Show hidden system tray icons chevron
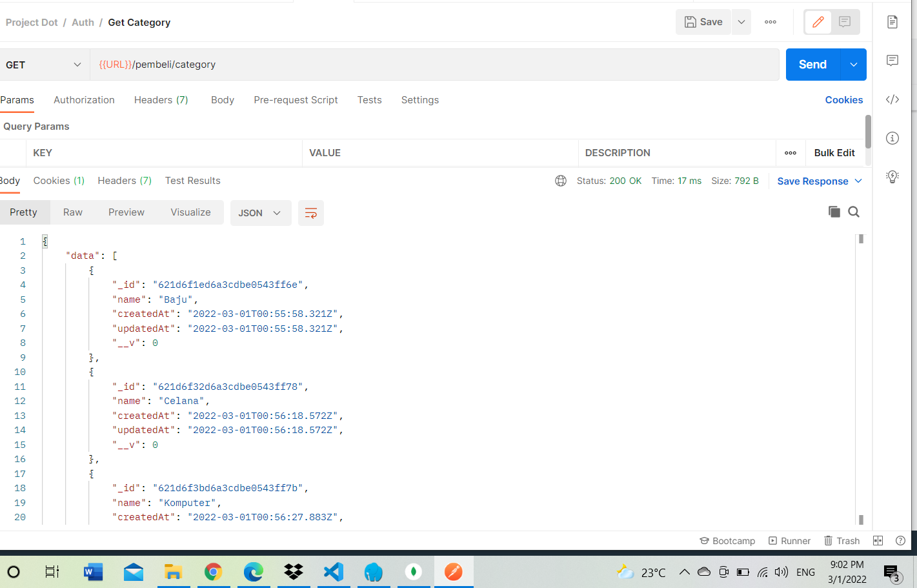This screenshot has width=917, height=588. 685,572
